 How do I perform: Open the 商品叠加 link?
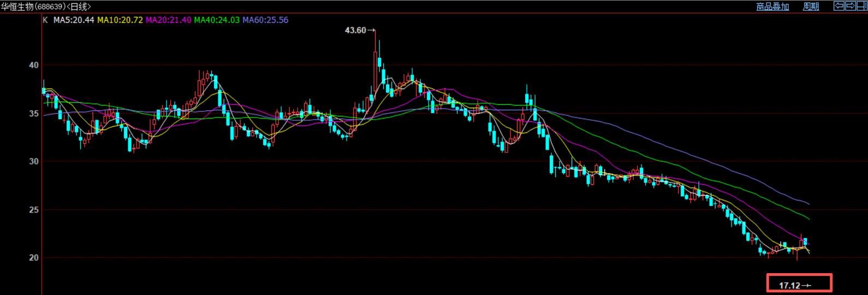pos(772,7)
